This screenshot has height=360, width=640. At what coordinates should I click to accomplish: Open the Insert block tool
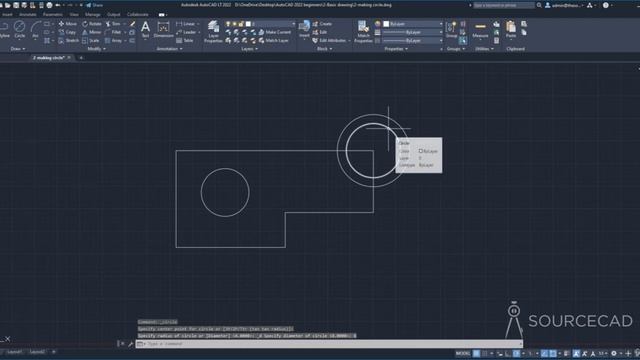click(x=304, y=29)
